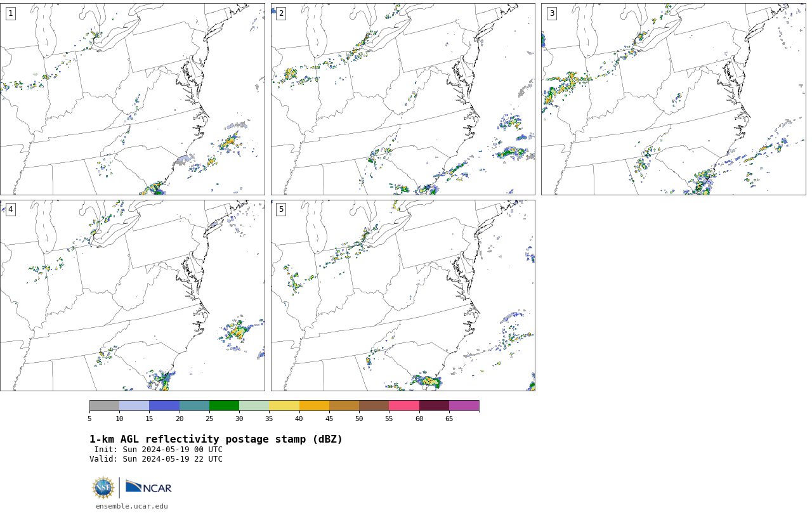Click the gray 5-10 dBZ color swatch
812x513 pixels.
[104, 406]
